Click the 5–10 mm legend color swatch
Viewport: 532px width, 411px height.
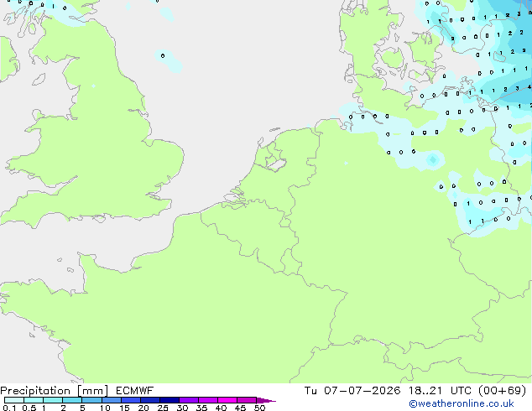(x=91, y=400)
